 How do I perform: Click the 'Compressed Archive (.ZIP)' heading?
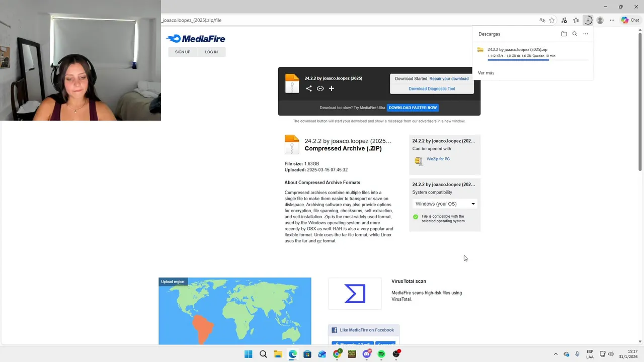(x=343, y=149)
